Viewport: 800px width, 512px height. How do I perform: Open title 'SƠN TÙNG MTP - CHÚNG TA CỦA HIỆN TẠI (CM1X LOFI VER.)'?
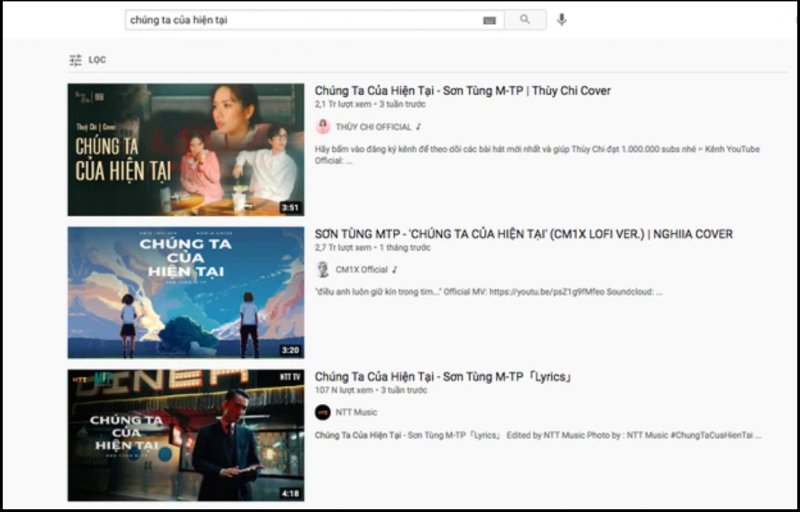pyautogui.click(x=523, y=234)
